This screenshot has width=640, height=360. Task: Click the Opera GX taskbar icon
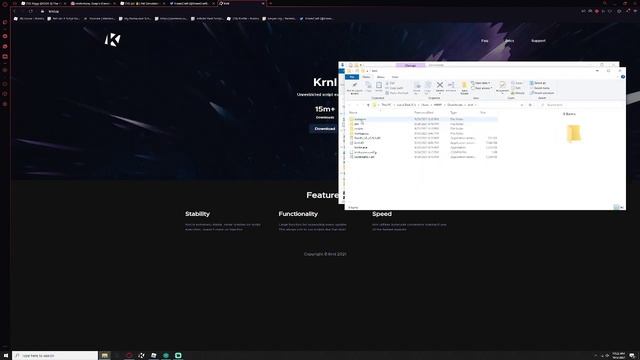[x=129, y=356]
